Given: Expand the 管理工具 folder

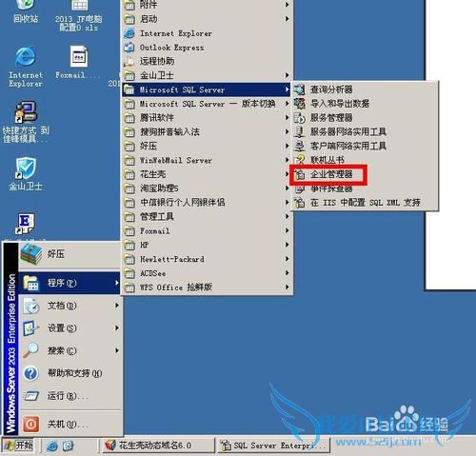Looking at the screenshot, I should click(x=208, y=217).
